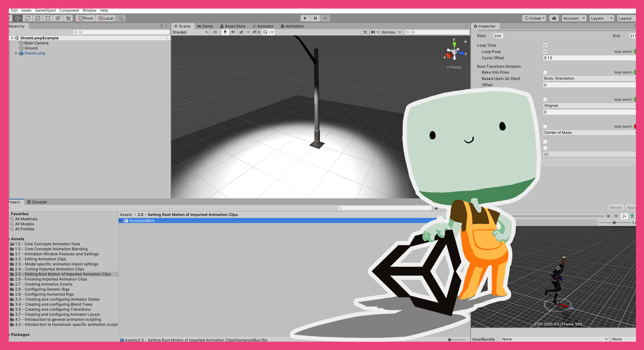Toggle scene lighting with lightbulb icon
Image resolution: width=644 pixels, height=350 pixels.
pyautogui.click(x=225, y=32)
